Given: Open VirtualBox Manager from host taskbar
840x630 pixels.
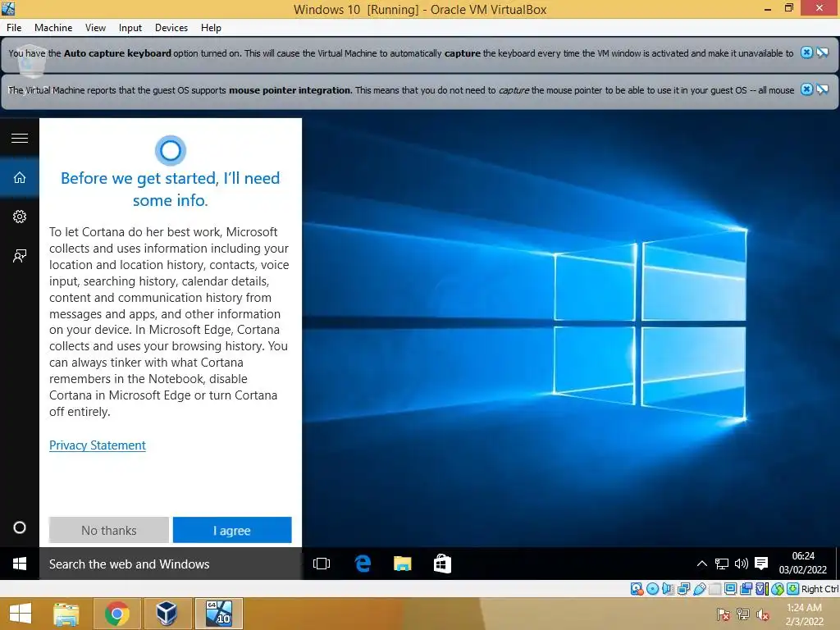Looking at the screenshot, I should pos(167,614).
